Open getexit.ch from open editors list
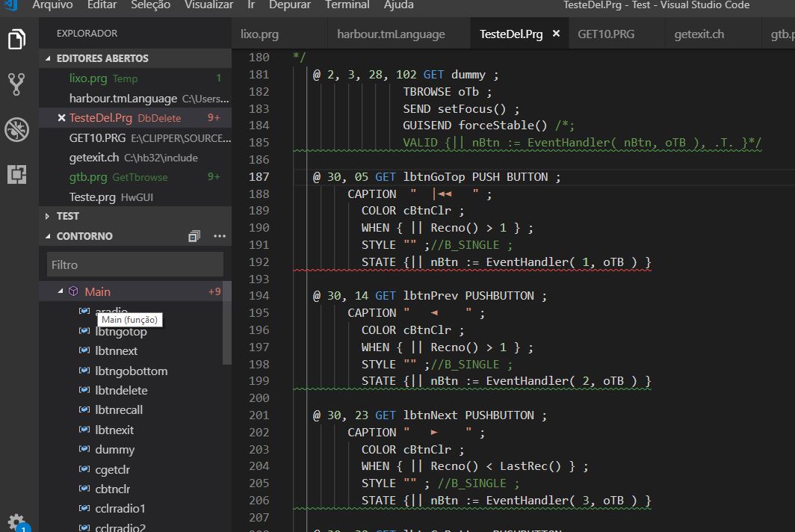The height and width of the screenshot is (532, 795). [93, 158]
